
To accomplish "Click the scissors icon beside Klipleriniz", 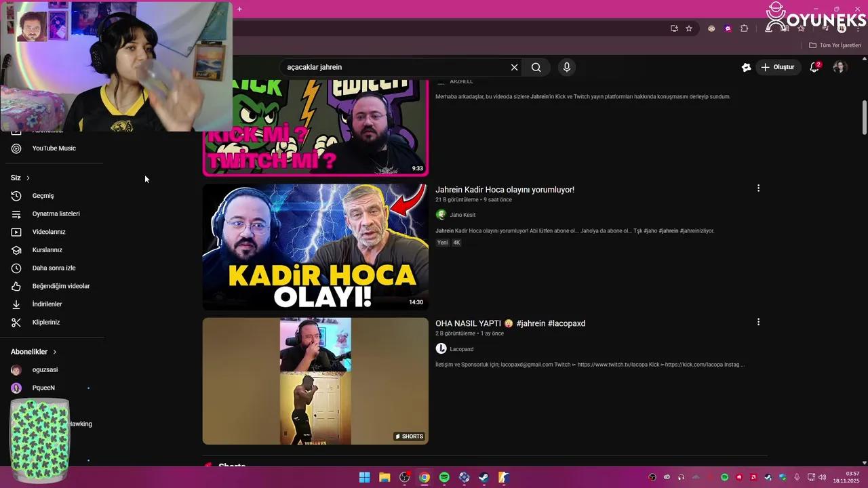I will [16, 322].
